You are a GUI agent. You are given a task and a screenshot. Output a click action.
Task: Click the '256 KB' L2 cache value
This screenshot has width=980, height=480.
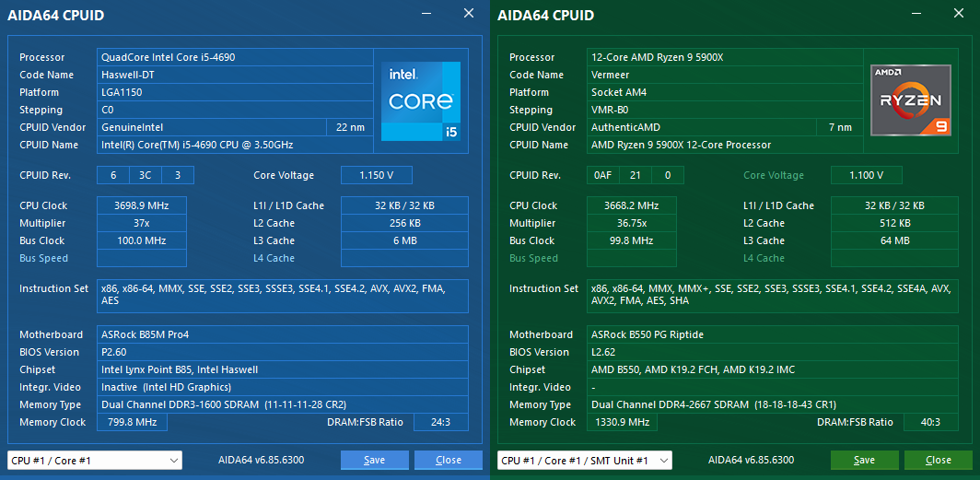[x=404, y=223]
